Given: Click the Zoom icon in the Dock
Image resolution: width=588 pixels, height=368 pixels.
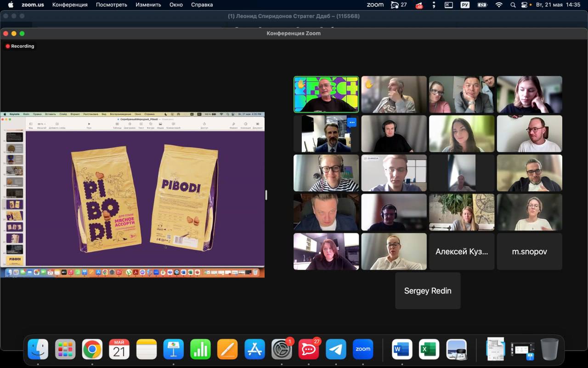Looking at the screenshot, I should [x=363, y=350].
